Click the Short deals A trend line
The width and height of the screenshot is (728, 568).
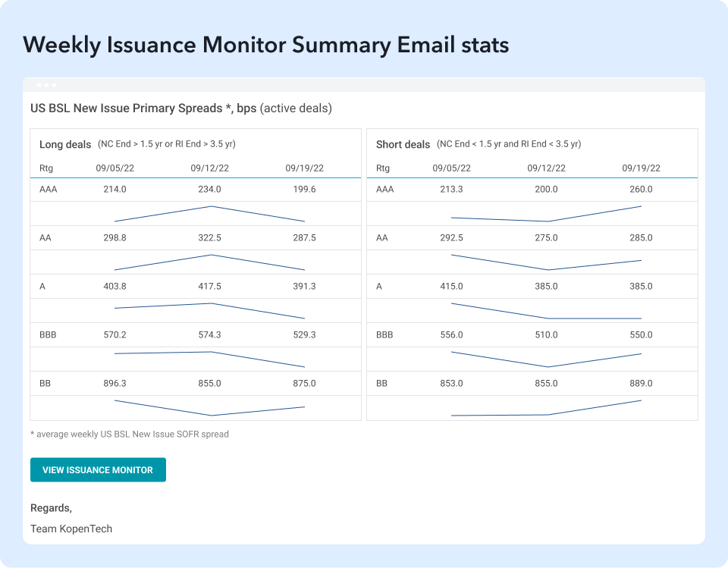[546, 311]
